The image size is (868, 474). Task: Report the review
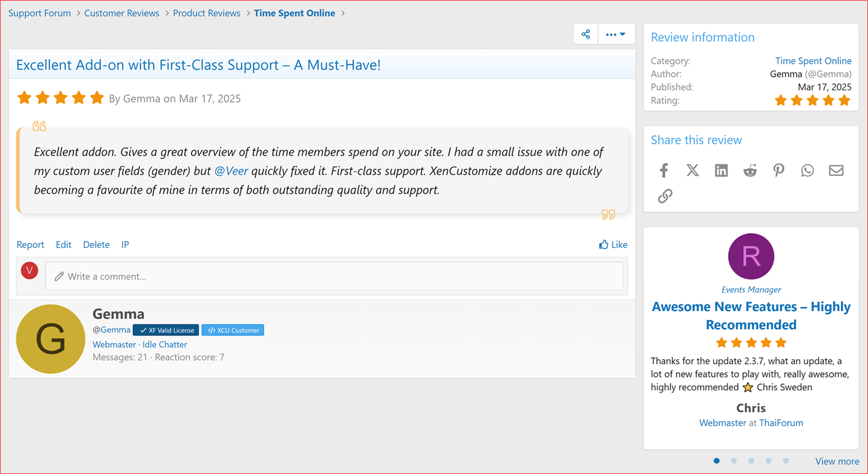point(30,244)
